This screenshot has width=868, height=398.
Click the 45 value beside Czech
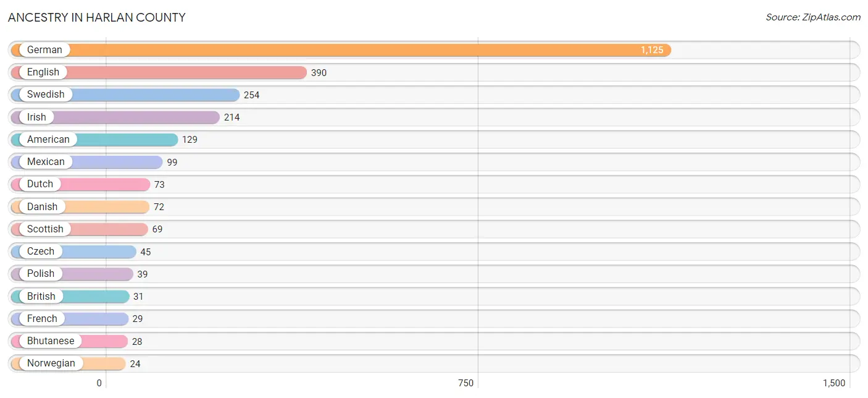point(146,252)
